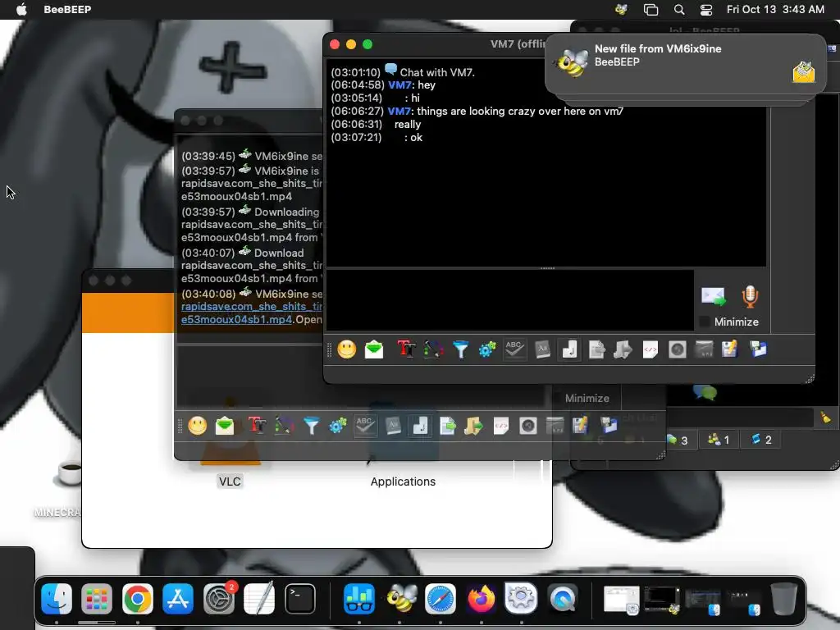Image resolution: width=840 pixels, height=630 pixels.
Task: Open the New file from VM6ix9ine notification
Action: 686,66
